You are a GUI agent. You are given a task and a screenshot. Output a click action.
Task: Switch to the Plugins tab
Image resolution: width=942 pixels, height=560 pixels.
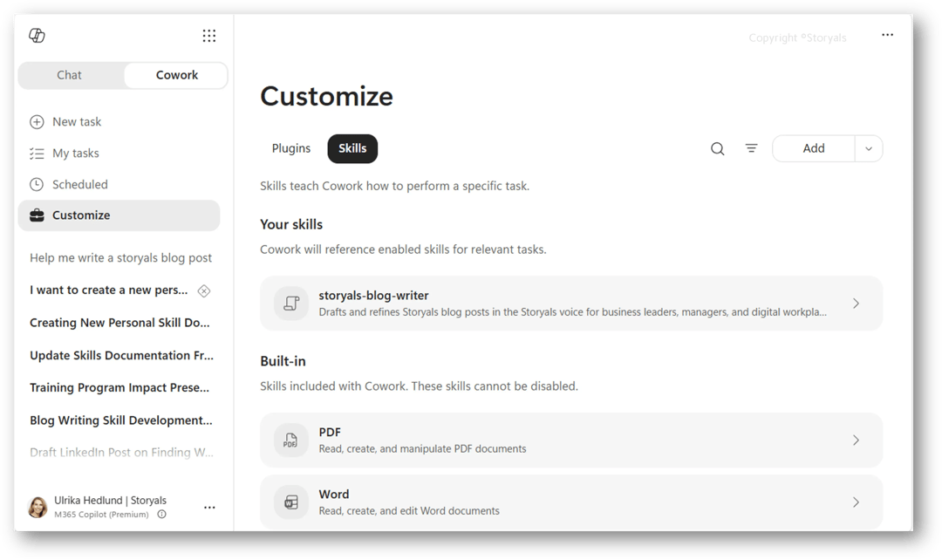(x=291, y=148)
